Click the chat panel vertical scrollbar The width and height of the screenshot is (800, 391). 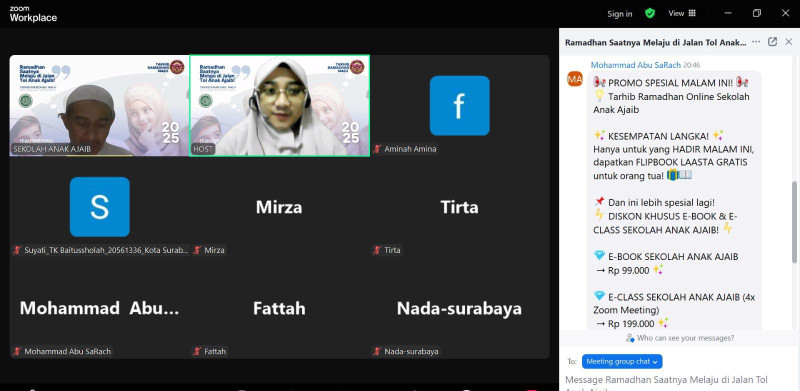794,223
